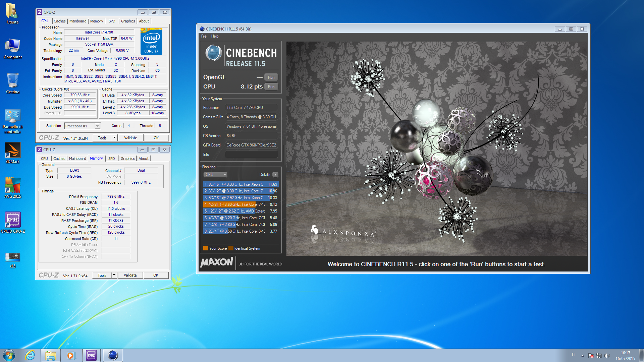Open the Utente folder on desktop

(12, 14)
